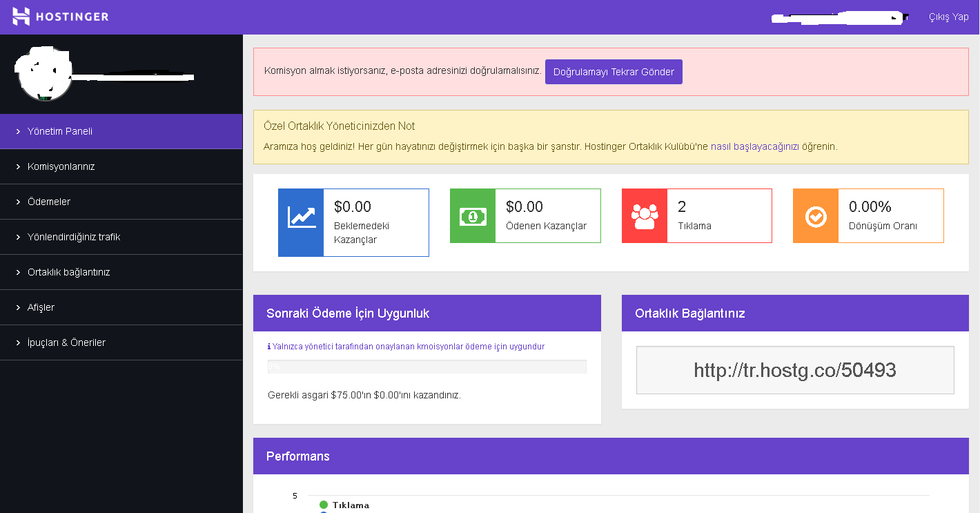Click the Komisyon almak istiyorsanız warning text
Screen dimensions: 980x513
402,71
